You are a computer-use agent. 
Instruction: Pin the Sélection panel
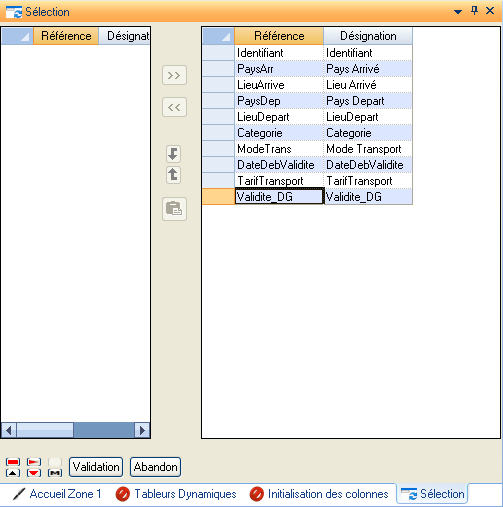click(x=474, y=11)
